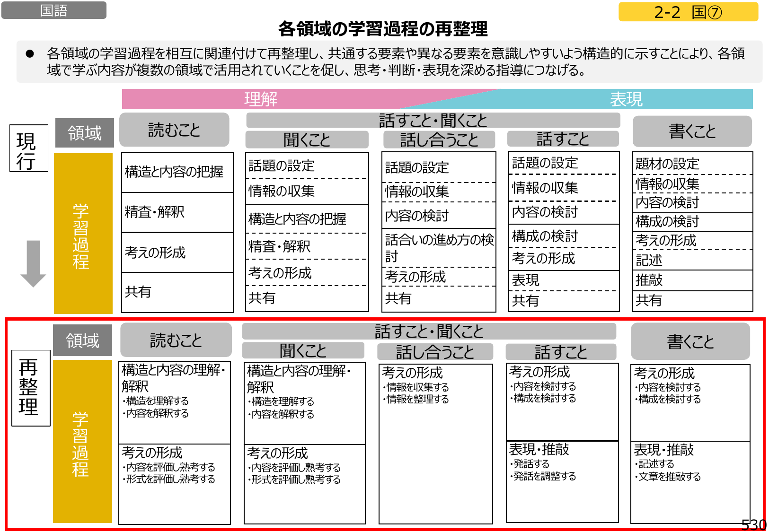Click the cyan 表現 banner

pos(626,99)
